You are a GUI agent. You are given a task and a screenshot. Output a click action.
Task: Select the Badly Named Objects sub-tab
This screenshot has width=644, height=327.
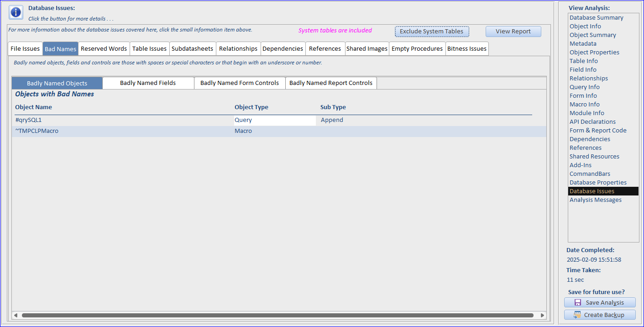(x=57, y=83)
